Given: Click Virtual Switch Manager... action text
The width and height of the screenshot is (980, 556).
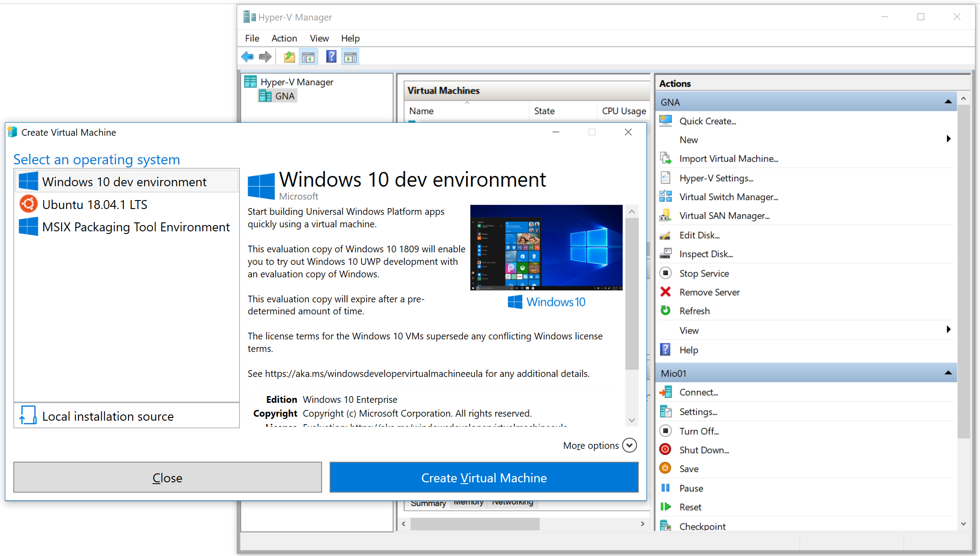Looking at the screenshot, I should tap(729, 197).
